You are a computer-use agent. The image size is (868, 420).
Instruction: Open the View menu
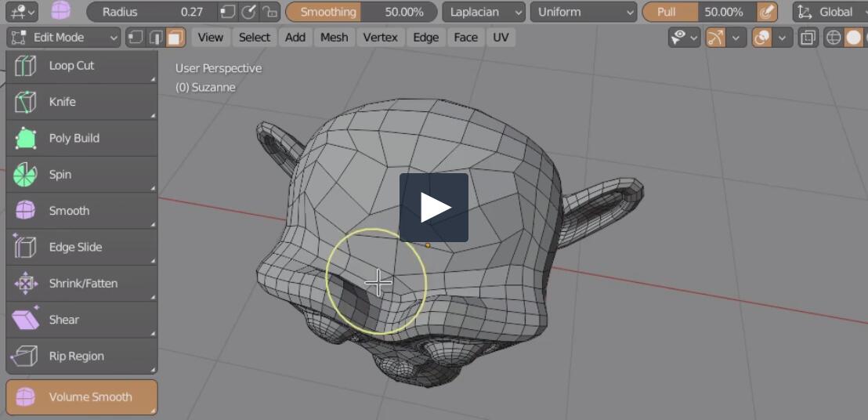211,38
